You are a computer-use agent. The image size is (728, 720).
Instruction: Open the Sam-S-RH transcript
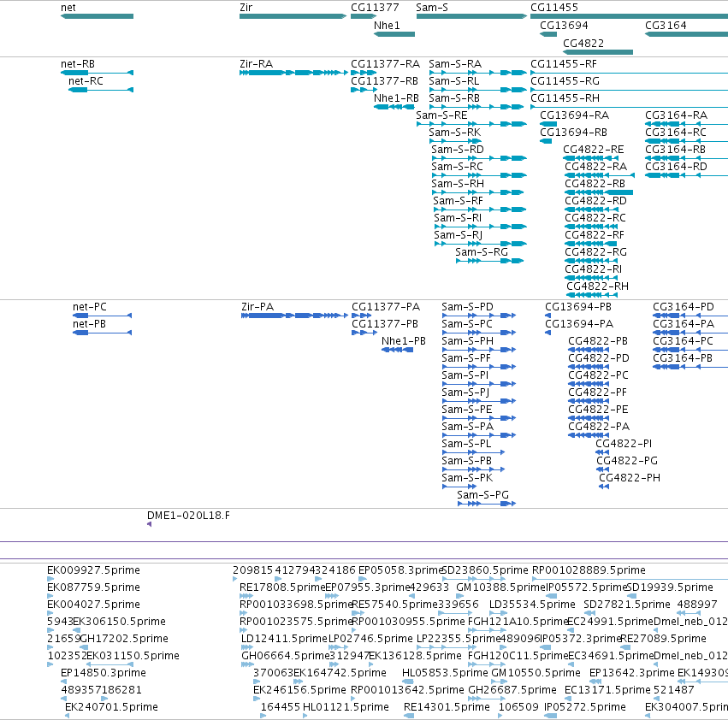coord(477,192)
